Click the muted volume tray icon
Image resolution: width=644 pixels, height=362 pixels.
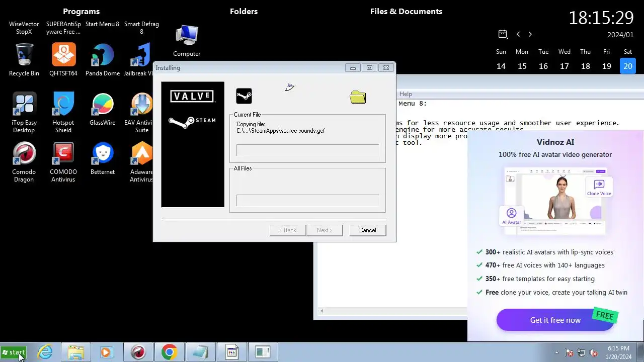coord(593,352)
